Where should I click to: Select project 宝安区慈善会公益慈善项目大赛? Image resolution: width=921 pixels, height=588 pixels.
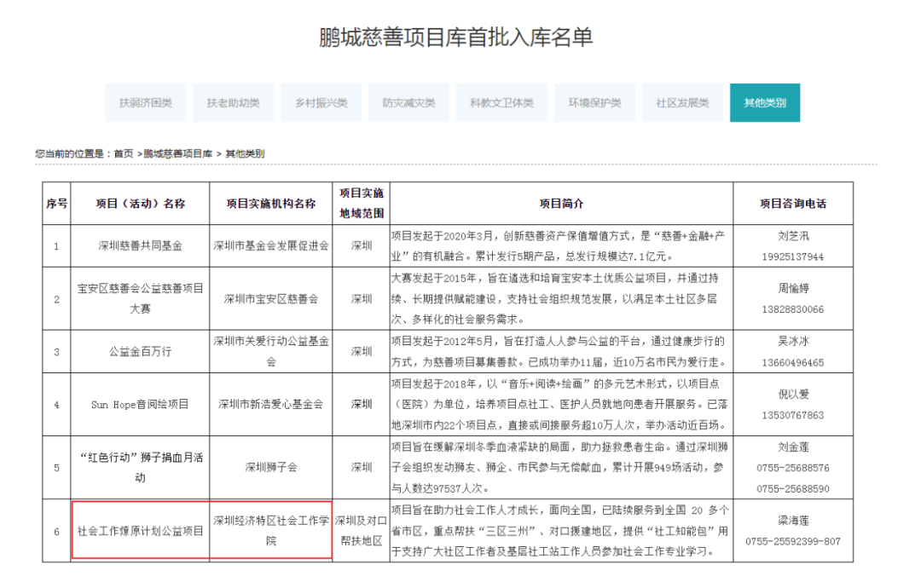141,299
